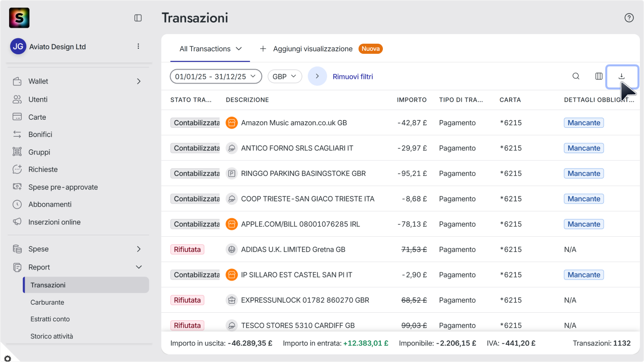Click the RINGGO PARKING merchant icon
The width and height of the screenshot is (644, 362).
point(231,173)
